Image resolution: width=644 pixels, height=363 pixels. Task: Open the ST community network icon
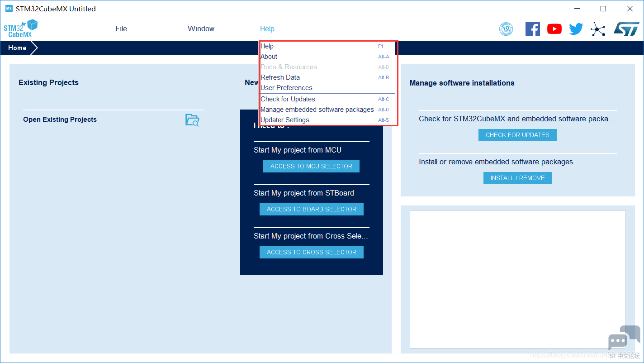(x=598, y=29)
